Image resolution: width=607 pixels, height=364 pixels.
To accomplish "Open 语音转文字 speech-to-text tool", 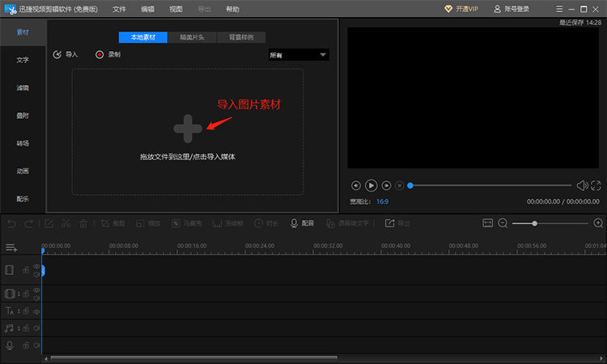I will (x=347, y=223).
